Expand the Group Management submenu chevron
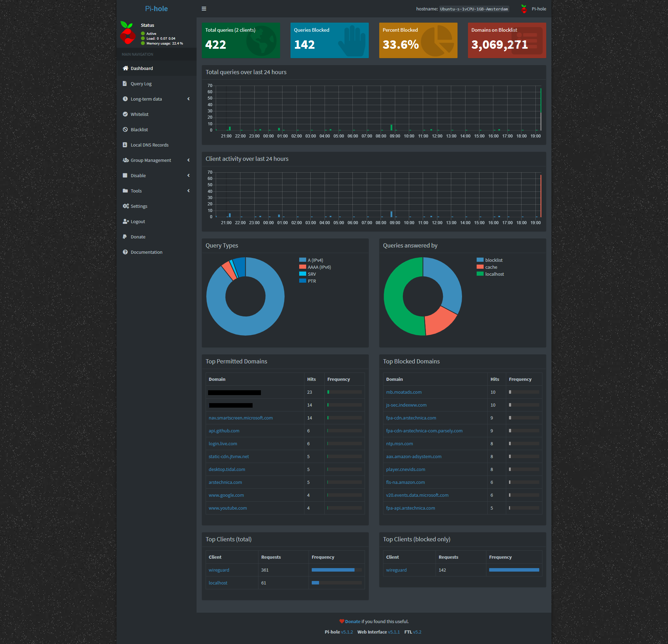 pyautogui.click(x=189, y=160)
